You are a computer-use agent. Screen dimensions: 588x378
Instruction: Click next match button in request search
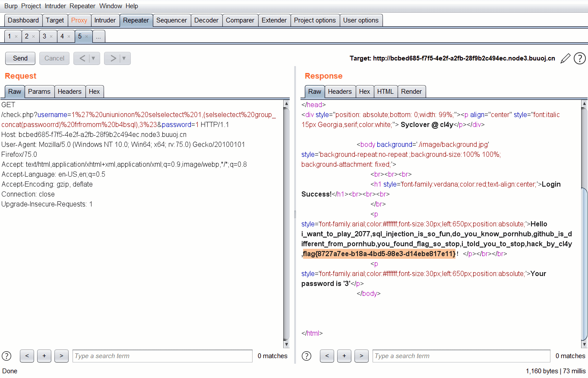(61, 356)
